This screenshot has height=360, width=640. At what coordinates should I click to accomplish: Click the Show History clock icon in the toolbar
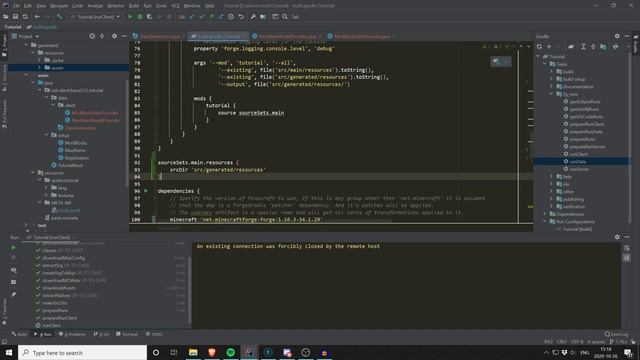(231, 17)
